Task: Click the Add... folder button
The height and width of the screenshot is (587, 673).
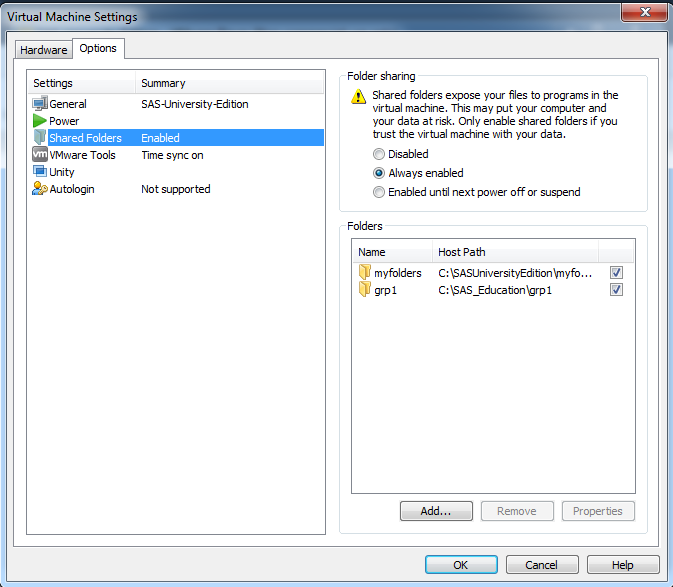Action: (x=436, y=511)
